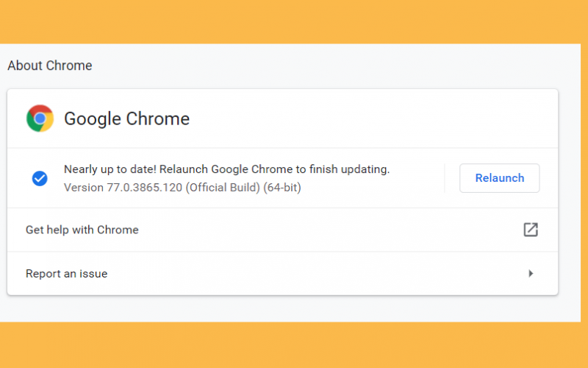
Task: Relaunch Chrome with the Relaunch button
Action: coord(500,178)
